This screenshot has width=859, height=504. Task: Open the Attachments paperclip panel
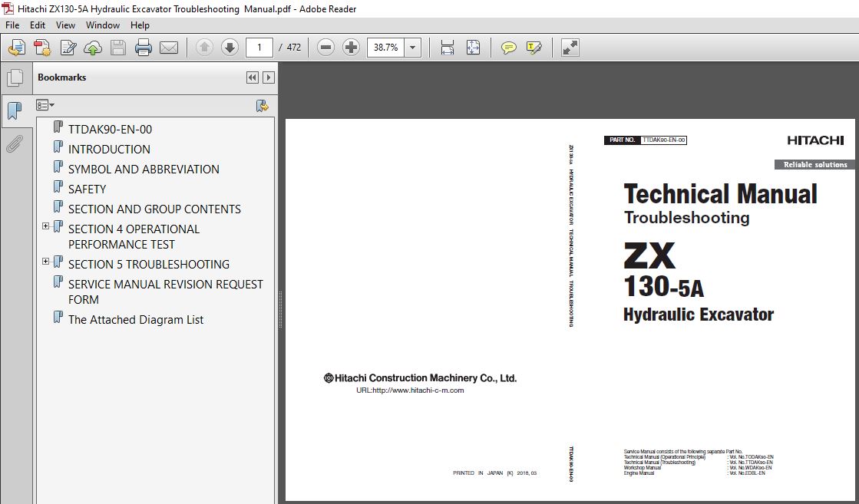point(15,144)
